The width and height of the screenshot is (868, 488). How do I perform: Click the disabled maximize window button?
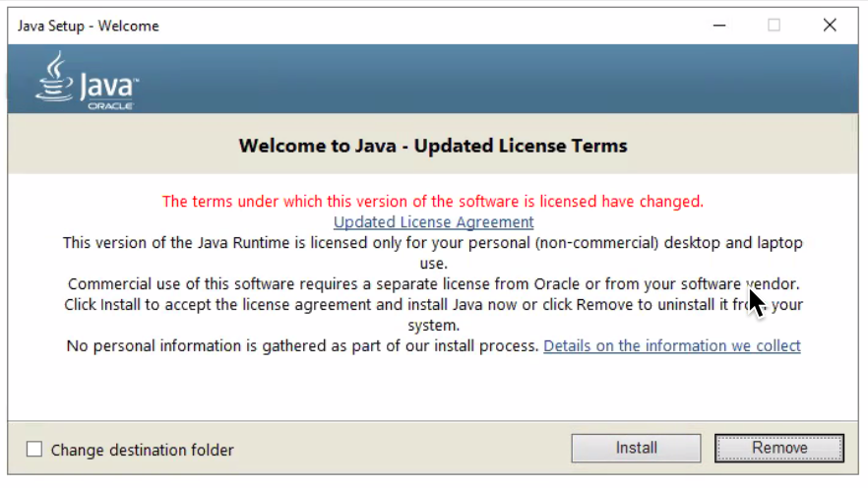click(x=774, y=26)
